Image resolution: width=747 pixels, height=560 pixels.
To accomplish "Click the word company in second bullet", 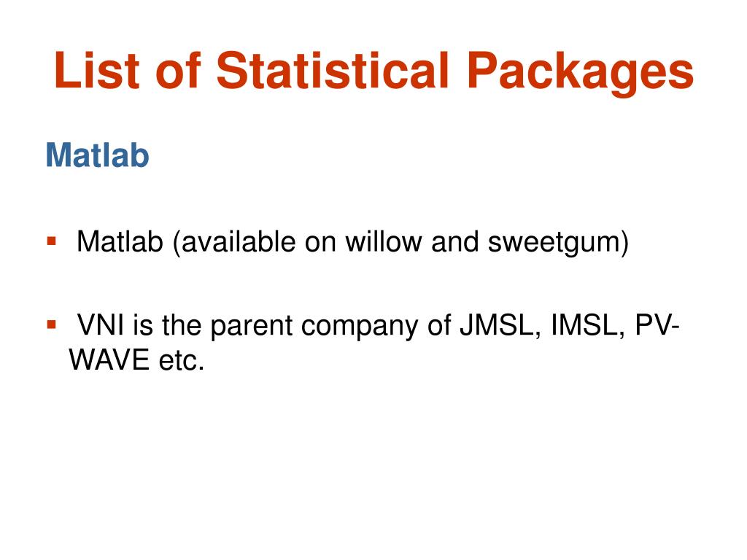I will coord(359,327).
